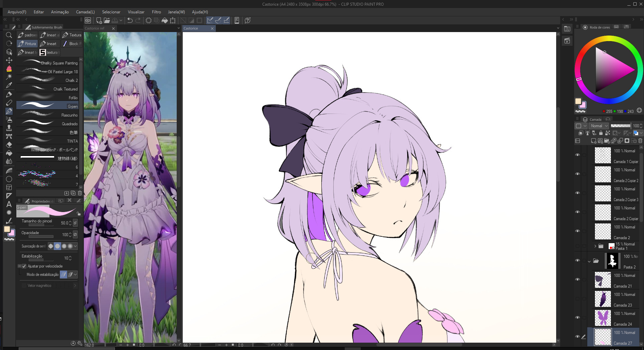Open quick access panel icon at right
The image size is (644, 350).
pyautogui.click(x=567, y=29)
